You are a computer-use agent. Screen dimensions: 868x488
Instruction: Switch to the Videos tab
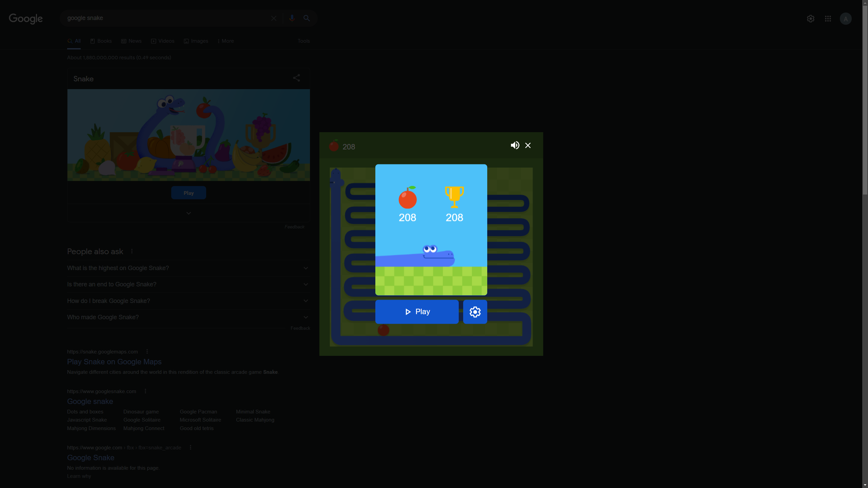pos(163,41)
